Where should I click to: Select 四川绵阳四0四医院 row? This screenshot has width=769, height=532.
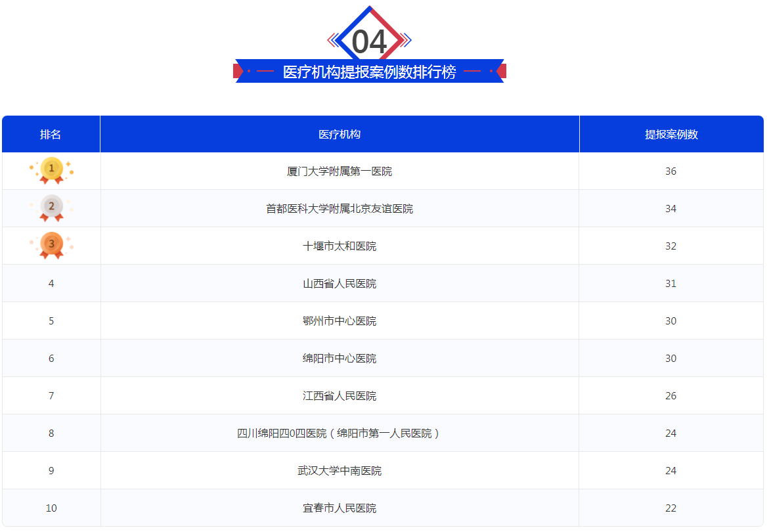[340, 433]
